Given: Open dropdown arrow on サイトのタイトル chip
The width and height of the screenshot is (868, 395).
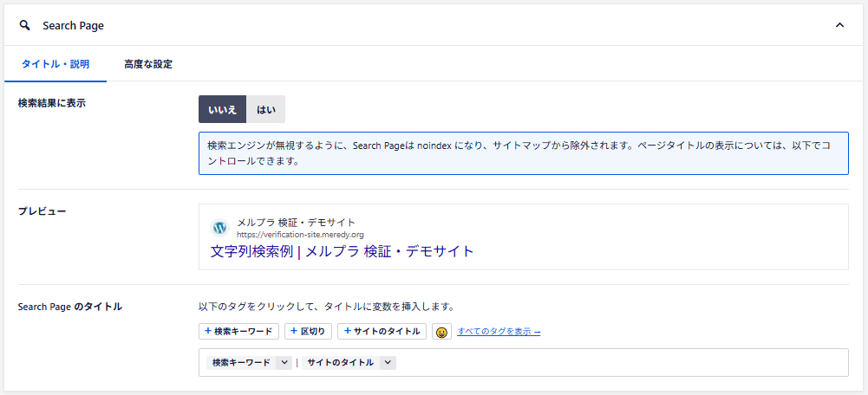Looking at the screenshot, I should pos(388,363).
